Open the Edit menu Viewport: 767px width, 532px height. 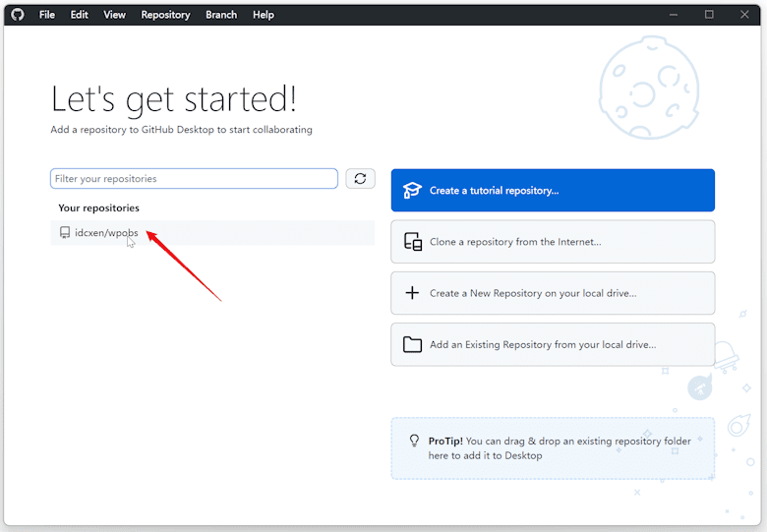(x=80, y=15)
